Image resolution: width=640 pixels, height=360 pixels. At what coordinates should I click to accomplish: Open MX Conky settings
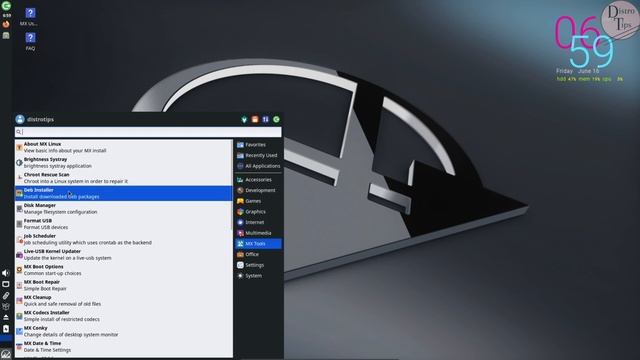point(124,331)
